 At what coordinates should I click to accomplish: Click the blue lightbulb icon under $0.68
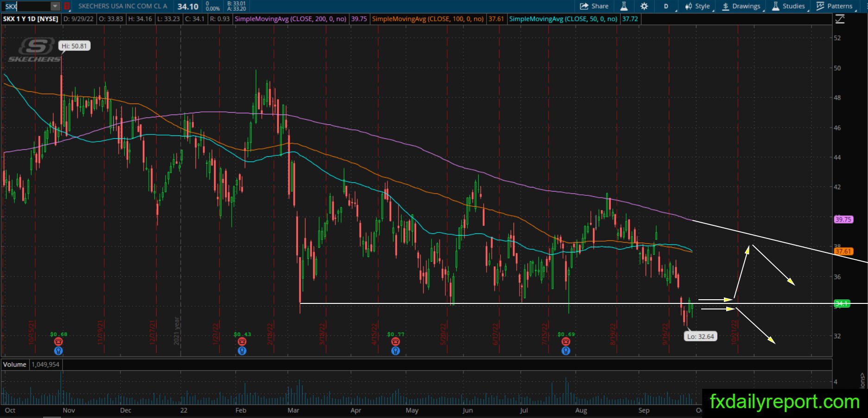point(58,351)
